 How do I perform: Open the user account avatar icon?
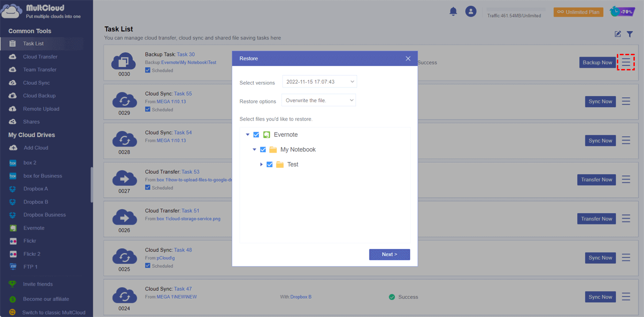471,12
